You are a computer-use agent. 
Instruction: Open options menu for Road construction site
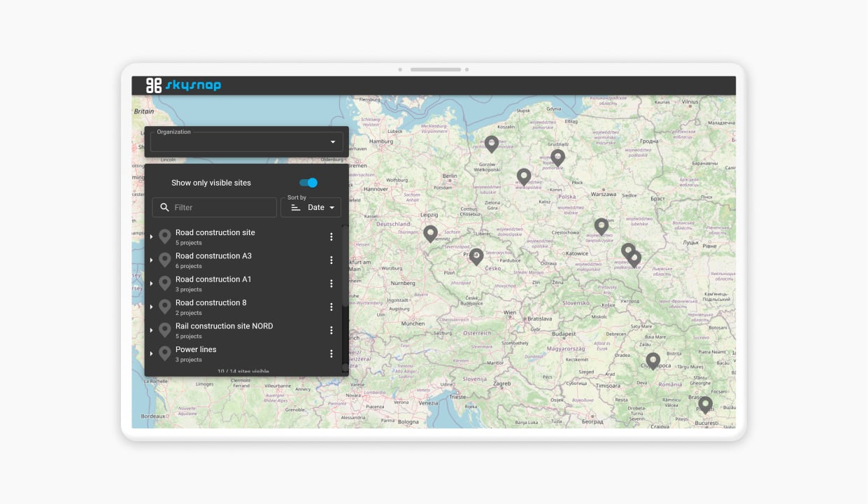point(332,237)
